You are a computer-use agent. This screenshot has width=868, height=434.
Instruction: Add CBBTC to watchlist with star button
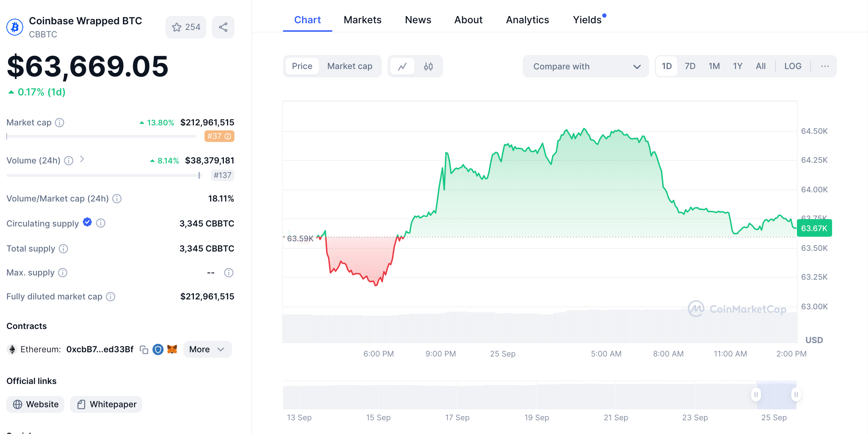(x=186, y=27)
